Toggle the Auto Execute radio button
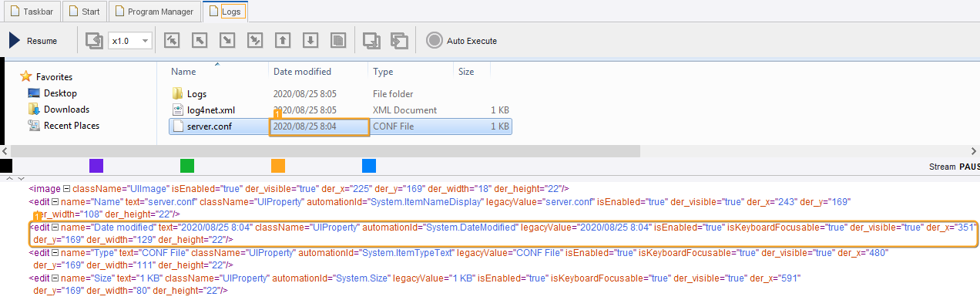Screen dimensions: 980x300 pyautogui.click(x=435, y=41)
